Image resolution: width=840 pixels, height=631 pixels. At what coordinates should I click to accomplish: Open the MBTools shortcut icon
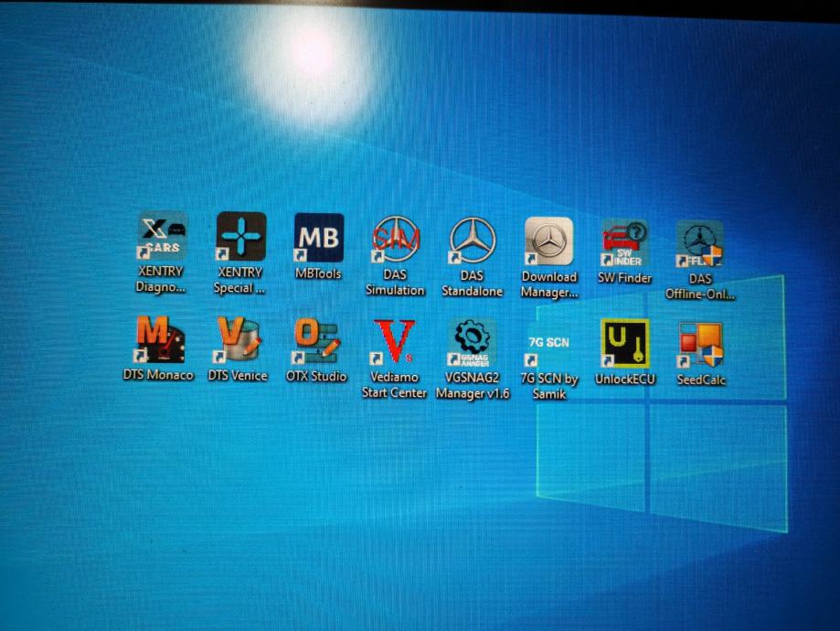(x=319, y=238)
